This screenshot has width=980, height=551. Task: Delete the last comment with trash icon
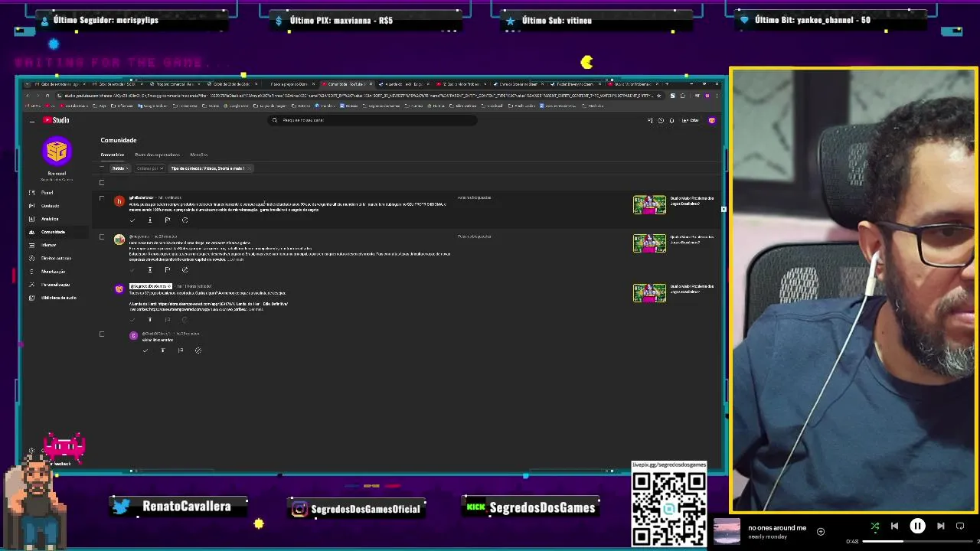point(163,350)
